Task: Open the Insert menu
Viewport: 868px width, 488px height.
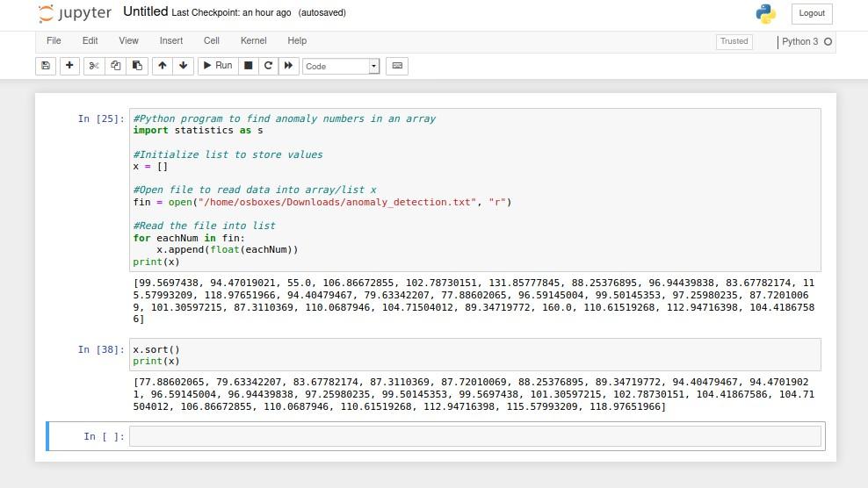Action: 171,41
